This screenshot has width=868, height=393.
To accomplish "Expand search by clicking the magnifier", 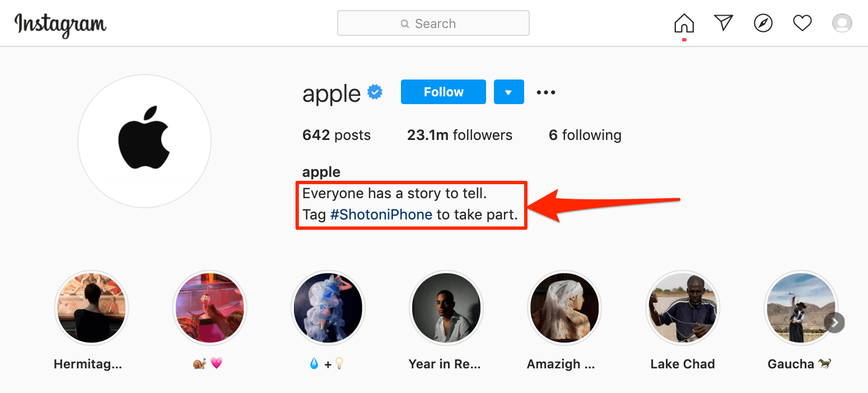I will pos(404,24).
